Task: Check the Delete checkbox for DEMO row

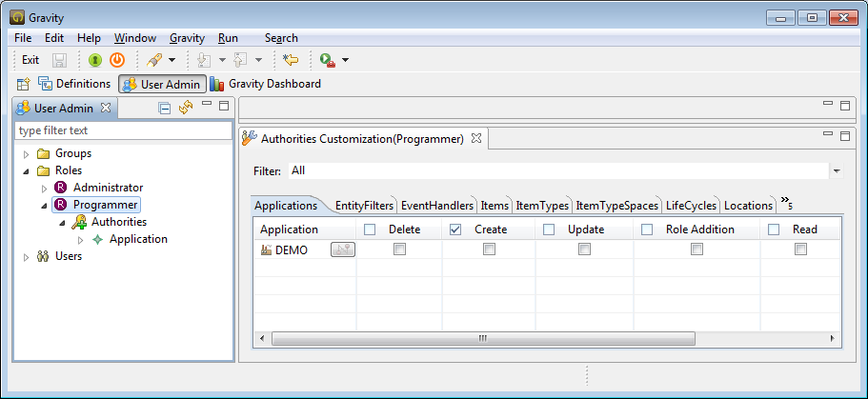Action: tap(400, 249)
